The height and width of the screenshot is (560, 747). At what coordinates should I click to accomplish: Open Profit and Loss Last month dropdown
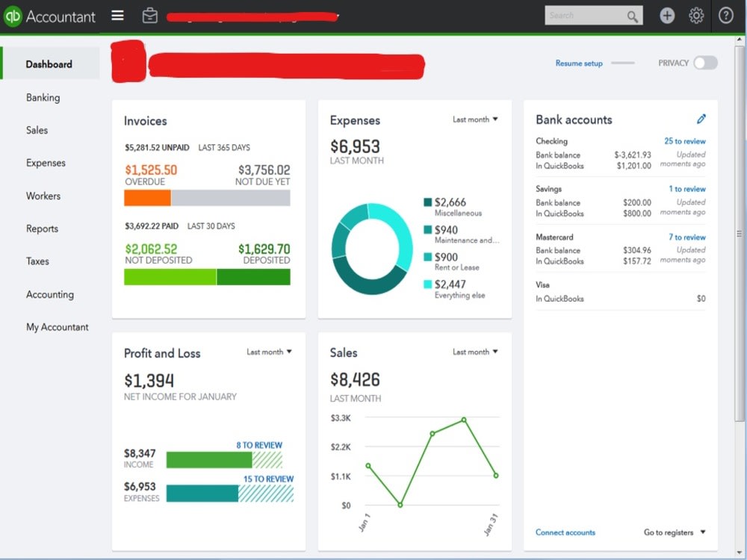[269, 352]
